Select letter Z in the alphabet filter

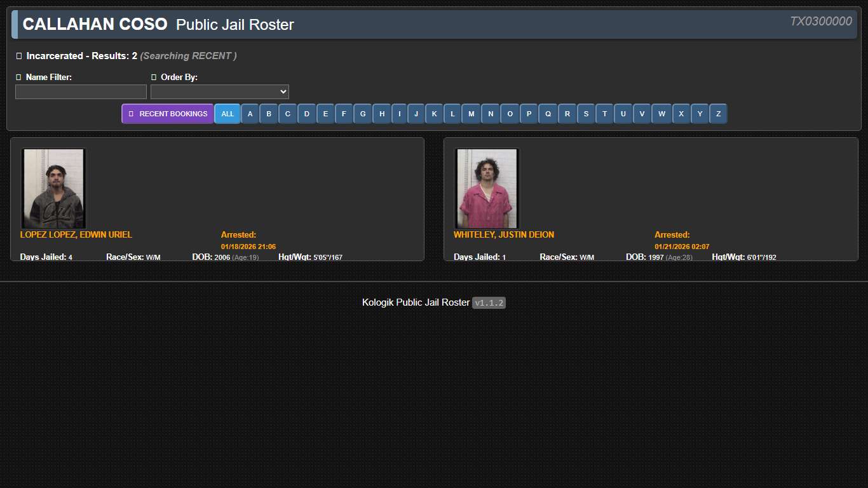[718, 113]
